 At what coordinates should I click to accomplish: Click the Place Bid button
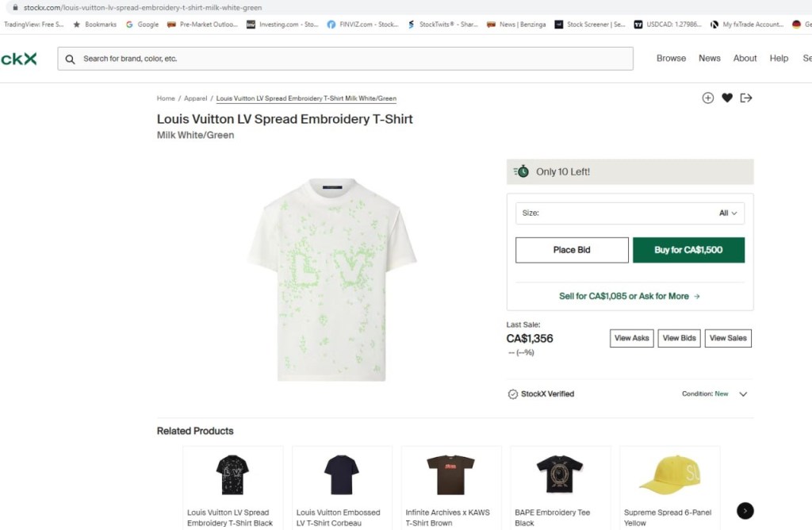(x=572, y=250)
